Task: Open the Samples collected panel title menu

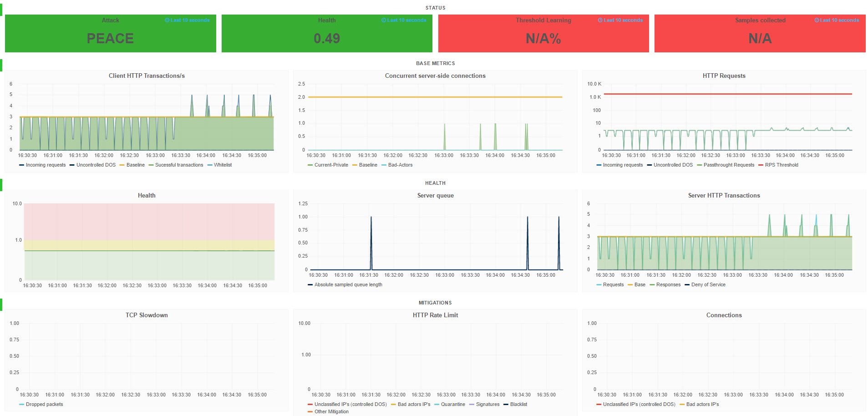Action: (x=760, y=20)
